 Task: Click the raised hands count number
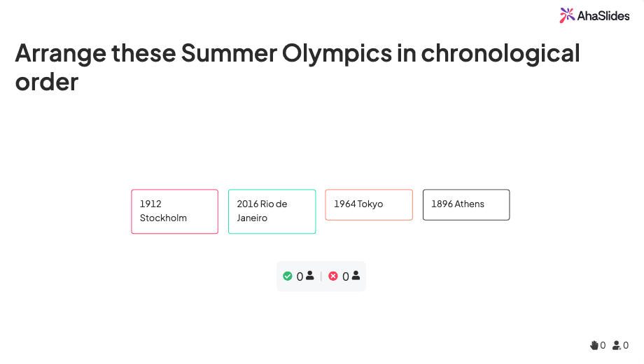coord(603,345)
